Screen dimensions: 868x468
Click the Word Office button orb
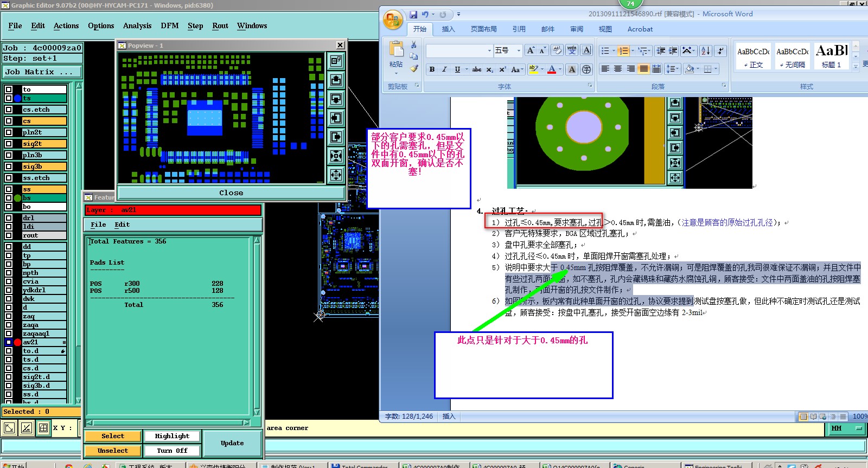click(x=392, y=20)
